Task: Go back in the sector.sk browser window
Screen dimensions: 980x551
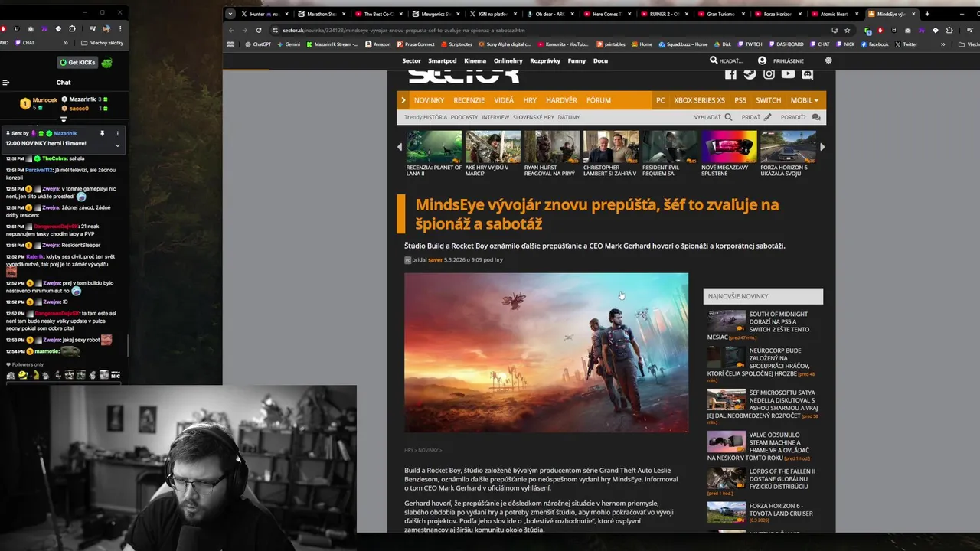Action: (x=230, y=30)
